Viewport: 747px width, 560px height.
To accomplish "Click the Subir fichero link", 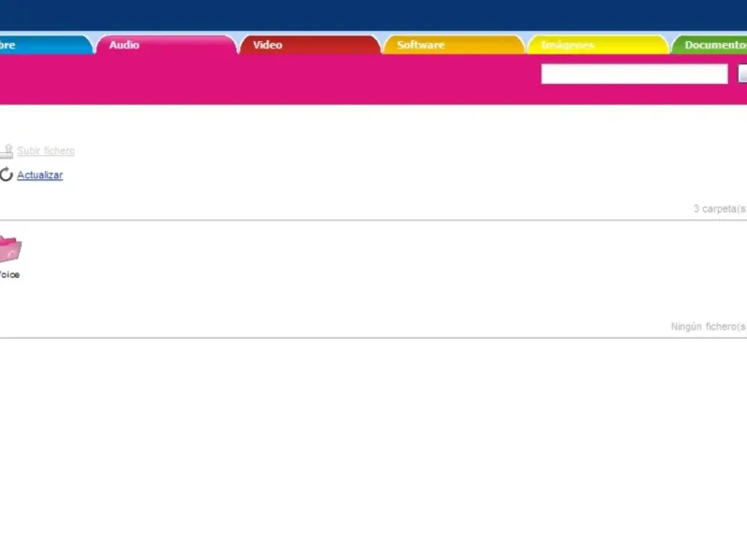I will (x=46, y=150).
